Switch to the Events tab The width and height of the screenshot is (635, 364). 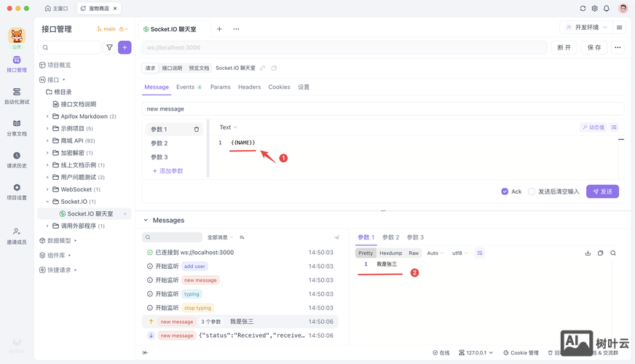189,87
